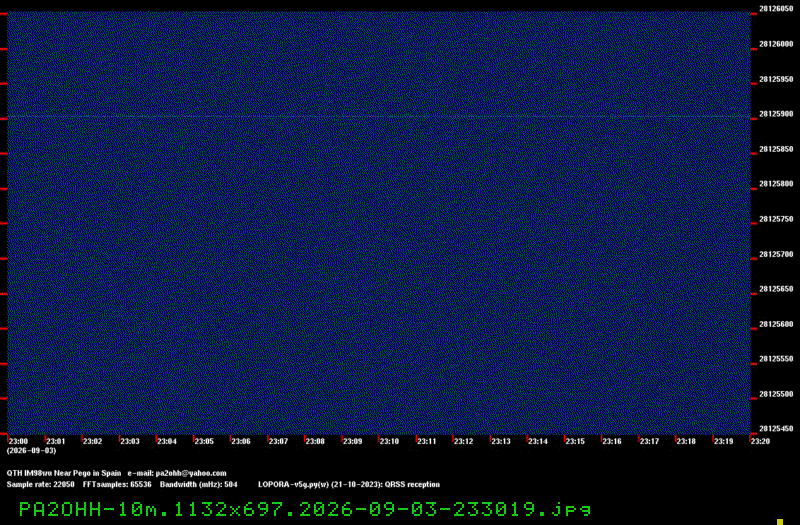Viewport: 800px width, 525px height.
Task: Click the 23:13 time axis label
Action: [501, 441]
